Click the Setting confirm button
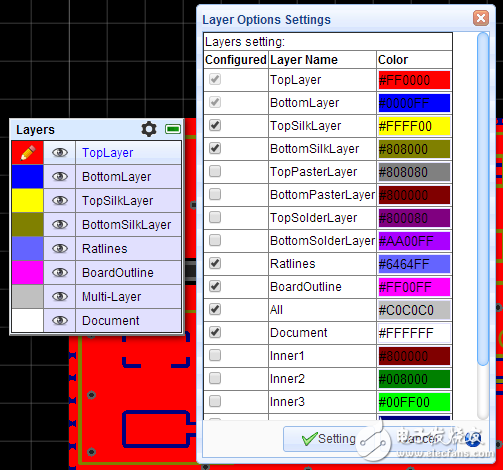The width and height of the screenshot is (503, 470). click(328, 439)
